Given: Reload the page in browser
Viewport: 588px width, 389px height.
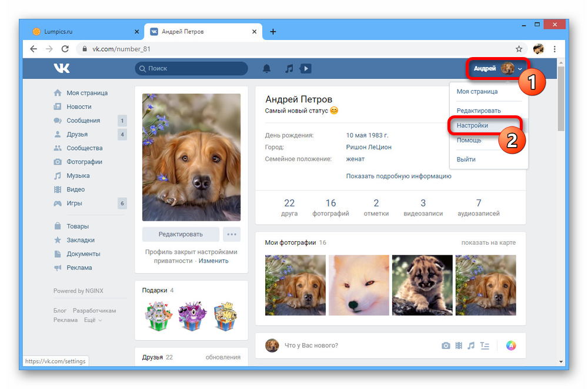Looking at the screenshot, I should 65,49.
